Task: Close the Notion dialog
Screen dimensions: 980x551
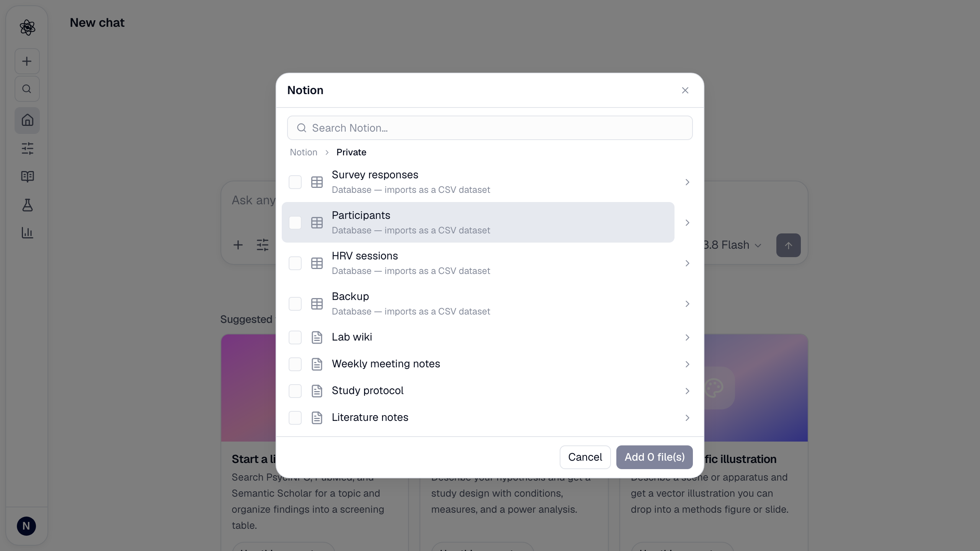Action: click(685, 90)
